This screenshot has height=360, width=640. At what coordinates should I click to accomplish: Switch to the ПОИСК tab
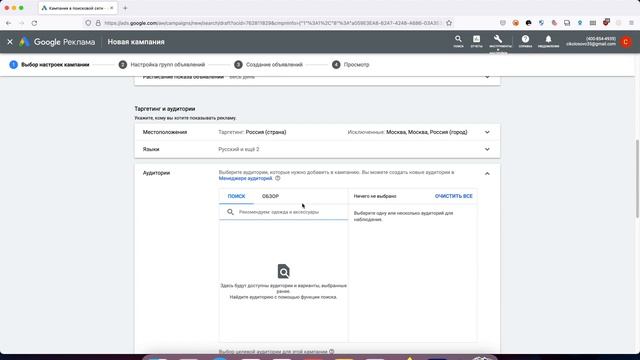236,196
